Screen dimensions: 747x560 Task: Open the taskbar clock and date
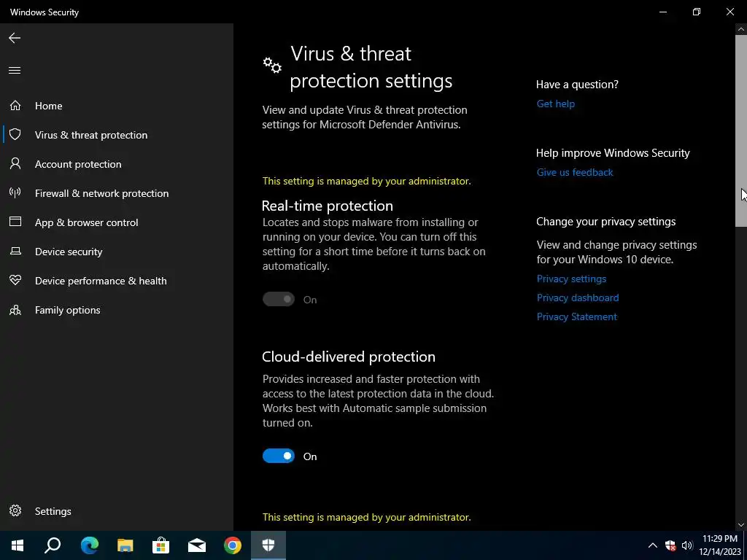point(720,545)
